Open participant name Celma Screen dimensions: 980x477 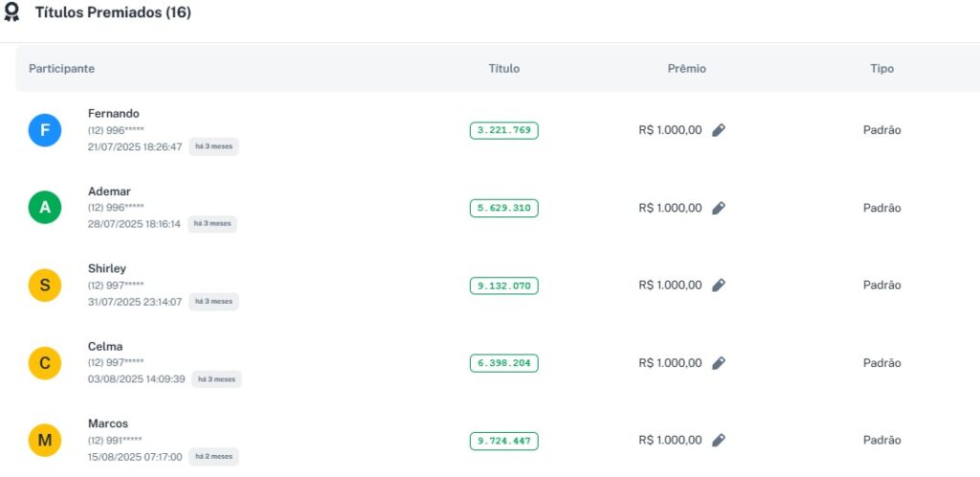tap(105, 347)
